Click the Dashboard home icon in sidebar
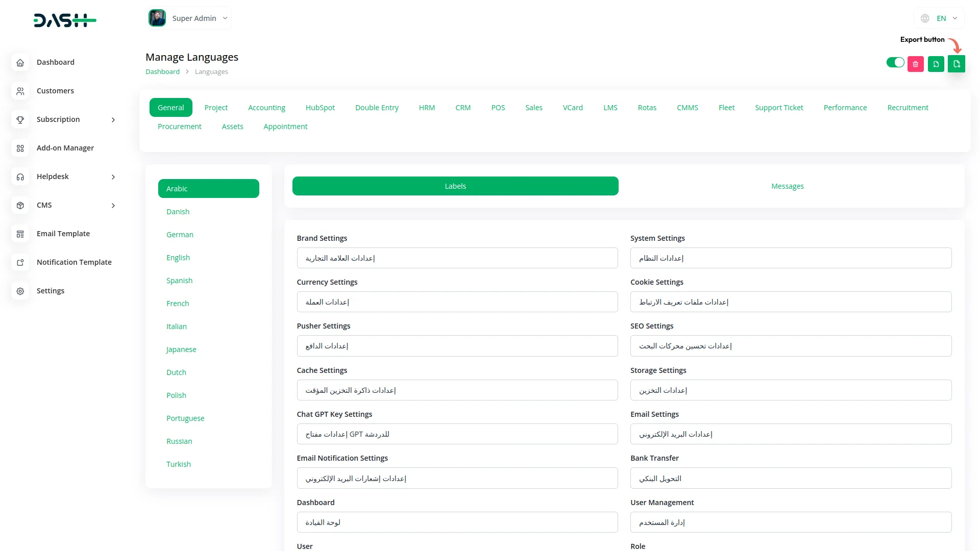This screenshot has width=980, height=551. coord(20,62)
